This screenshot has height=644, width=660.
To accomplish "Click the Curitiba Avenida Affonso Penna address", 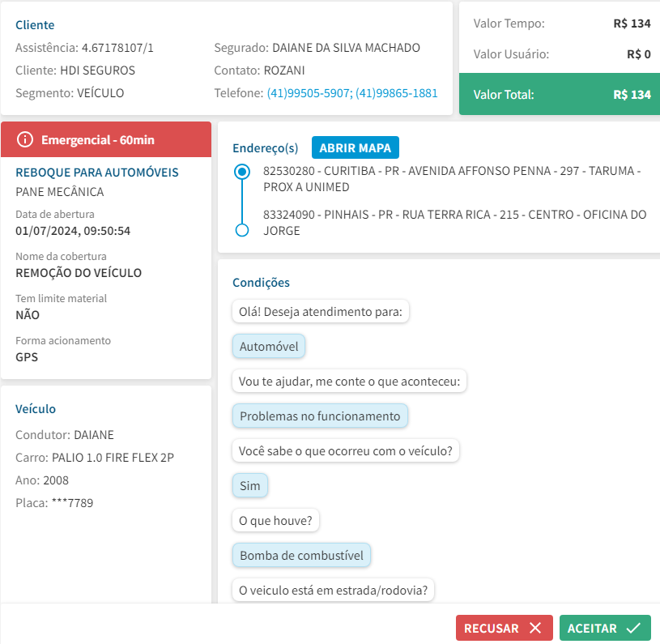I will pyautogui.click(x=452, y=179).
